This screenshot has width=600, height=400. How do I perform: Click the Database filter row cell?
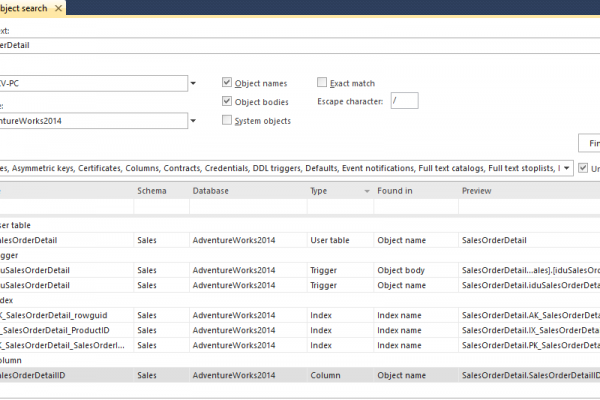248,207
